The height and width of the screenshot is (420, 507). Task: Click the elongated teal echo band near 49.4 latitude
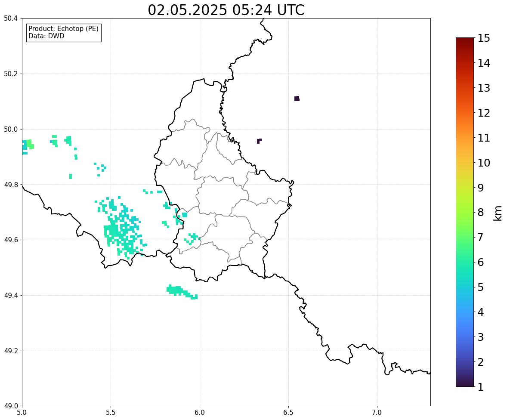coord(182,292)
